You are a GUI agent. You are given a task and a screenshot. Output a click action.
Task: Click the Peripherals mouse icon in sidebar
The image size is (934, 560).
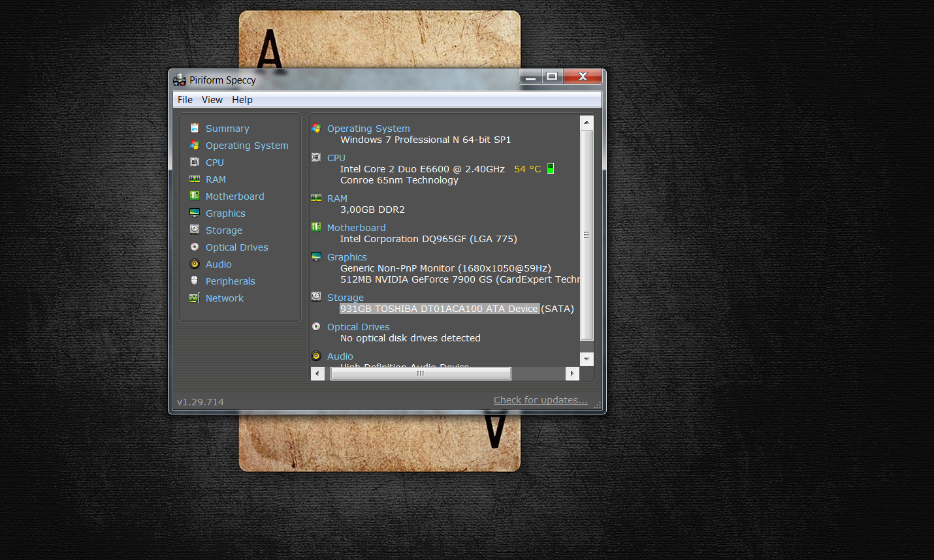(195, 281)
